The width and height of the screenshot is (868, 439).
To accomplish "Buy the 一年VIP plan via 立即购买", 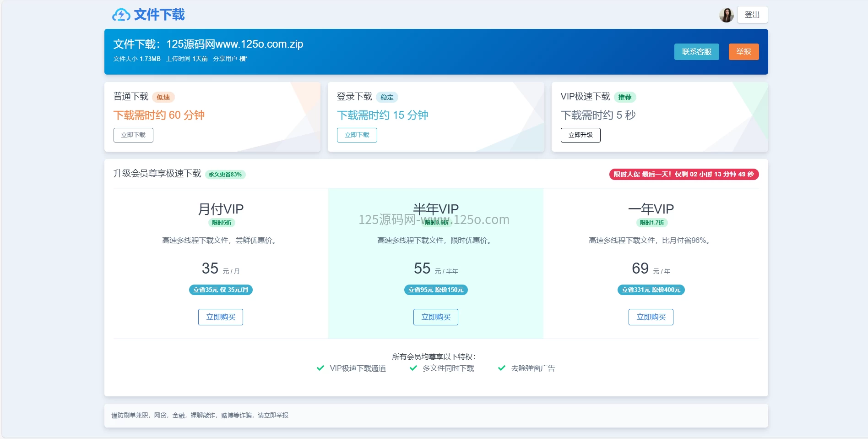I will point(651,317).
